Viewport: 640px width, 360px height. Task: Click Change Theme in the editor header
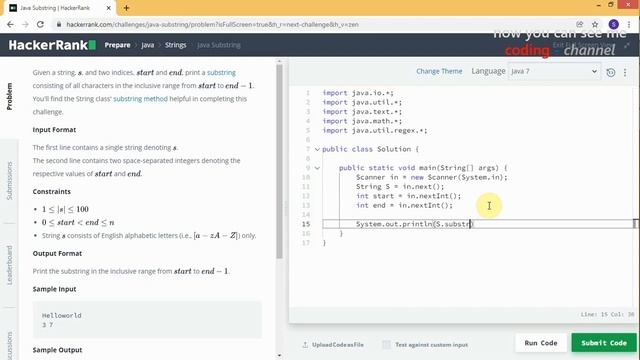point(439,71)
